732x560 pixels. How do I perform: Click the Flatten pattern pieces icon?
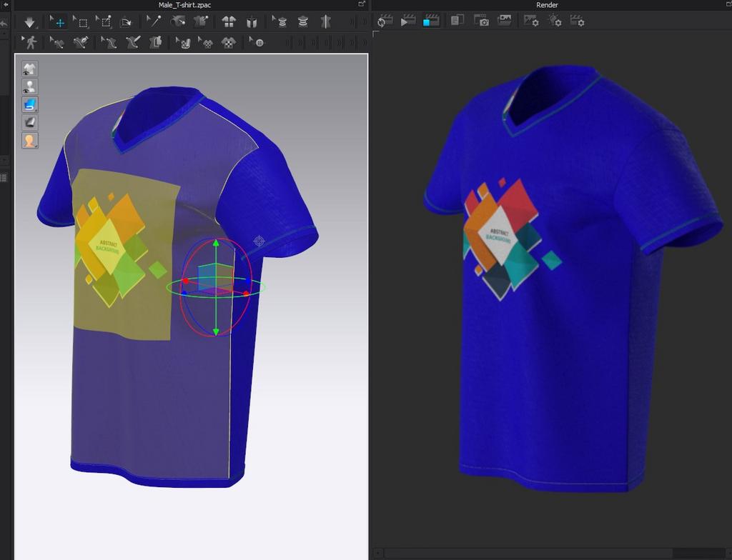click(155, 43)
